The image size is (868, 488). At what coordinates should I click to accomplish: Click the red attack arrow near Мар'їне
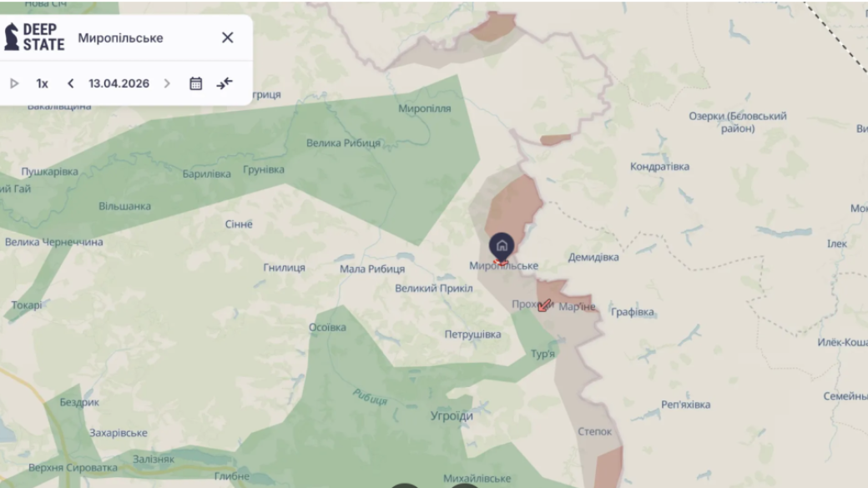click(x=545, y=304)
